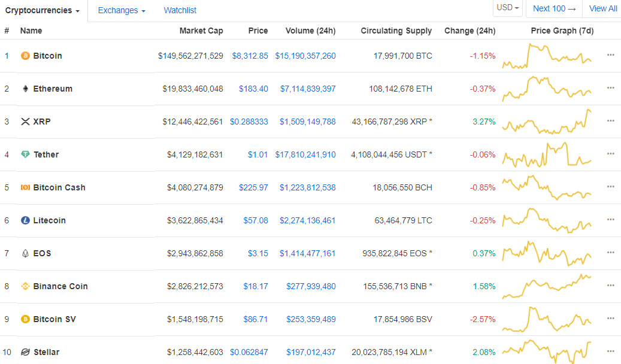Screen dimensions: 621x364
Task: Open Bitcoin's 7-day price graph
Action: [x=547, y=56]
